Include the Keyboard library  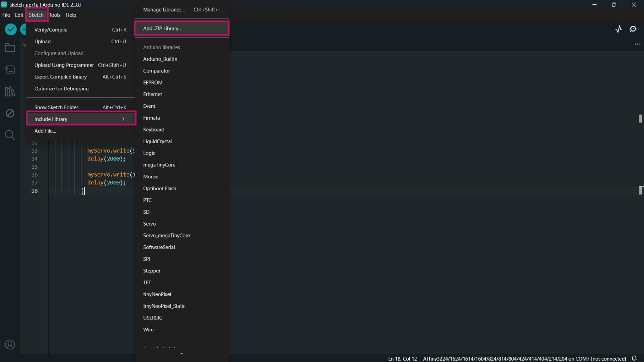point(182,130)
